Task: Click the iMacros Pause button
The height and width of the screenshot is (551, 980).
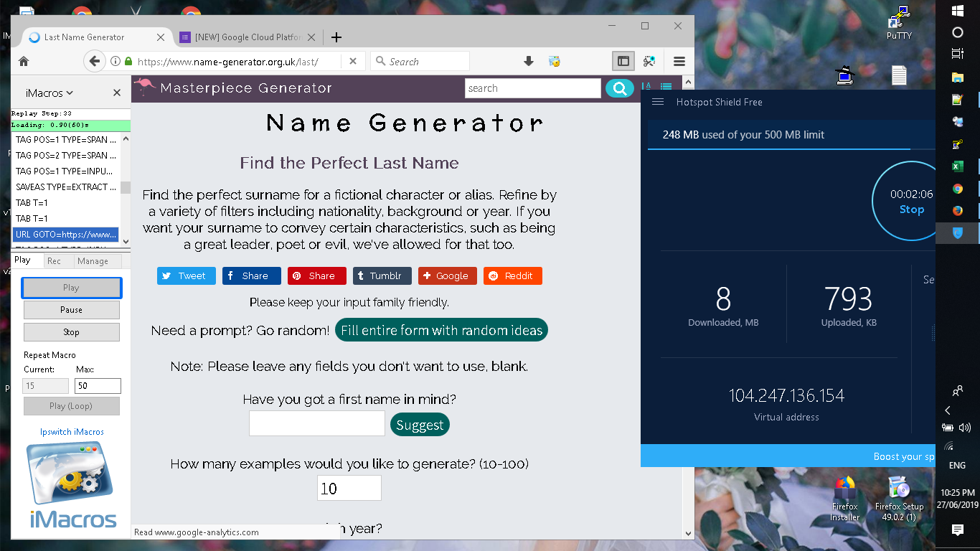Action: point(71,310)
